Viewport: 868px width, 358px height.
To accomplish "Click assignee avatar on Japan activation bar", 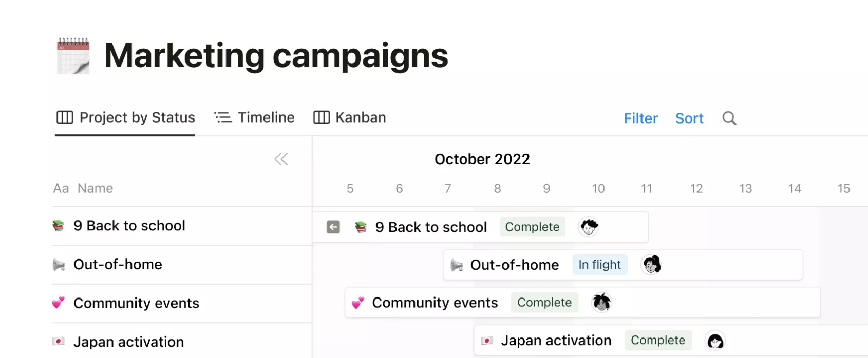I will click(x=715, y=341).
